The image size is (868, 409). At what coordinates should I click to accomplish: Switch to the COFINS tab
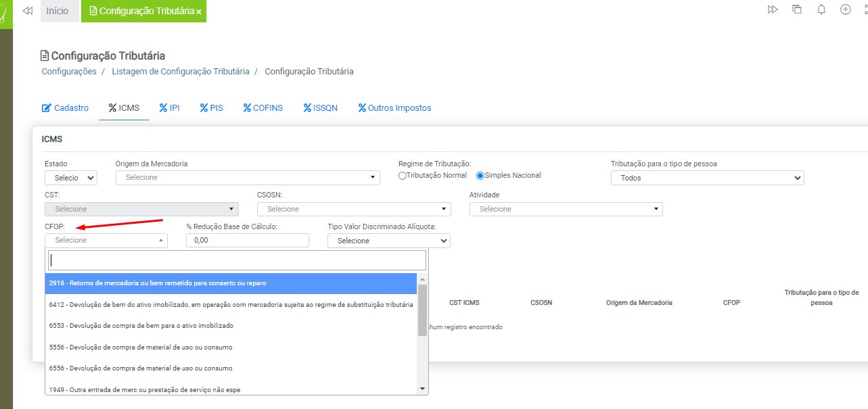(x=262, y=107)
